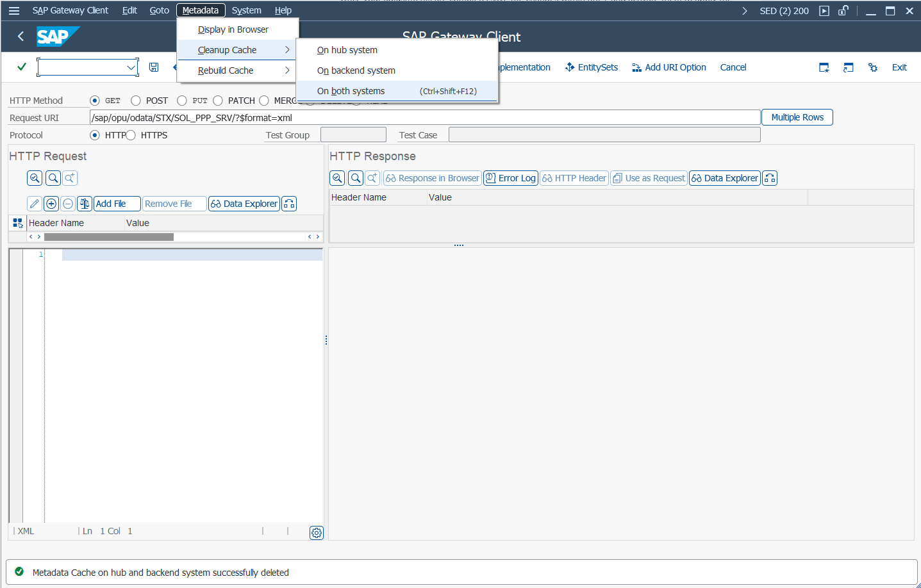Viewport: 921px width, 588px height.
Task: Open the System menu
Action: click(x=246, y=10)
